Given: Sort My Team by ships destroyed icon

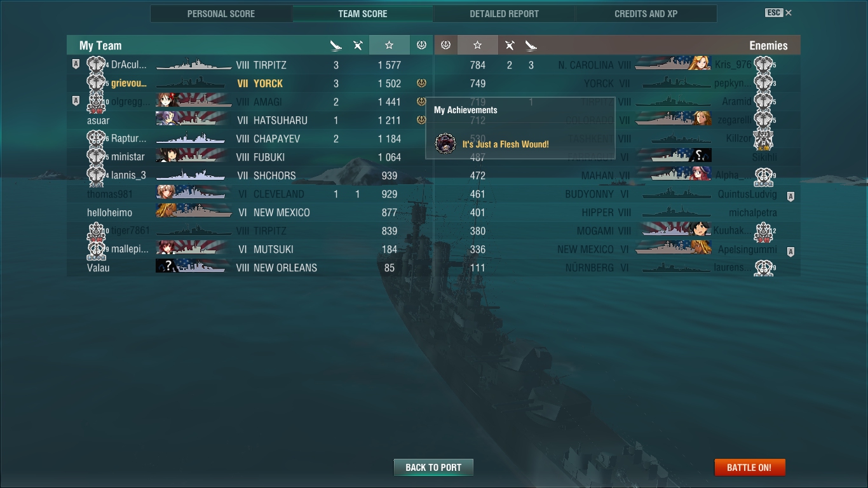Looking at the screenshot, I should [x=336, y=45].
